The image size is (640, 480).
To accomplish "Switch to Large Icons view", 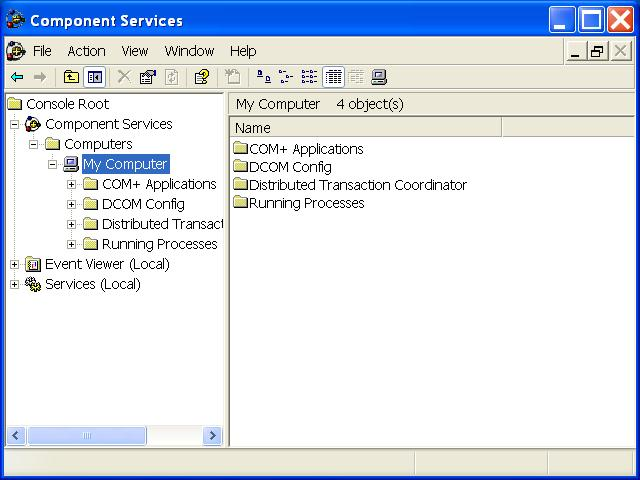I will coord(264,77).
